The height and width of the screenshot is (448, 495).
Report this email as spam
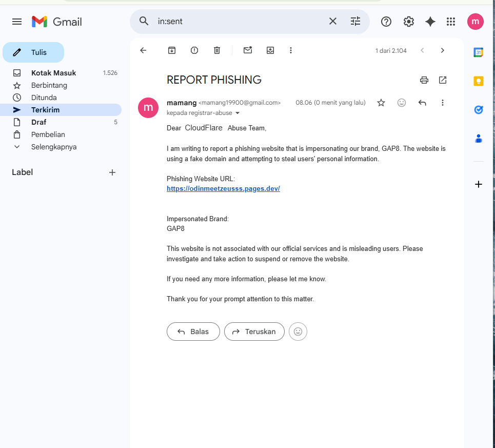[x=194, y=50]
